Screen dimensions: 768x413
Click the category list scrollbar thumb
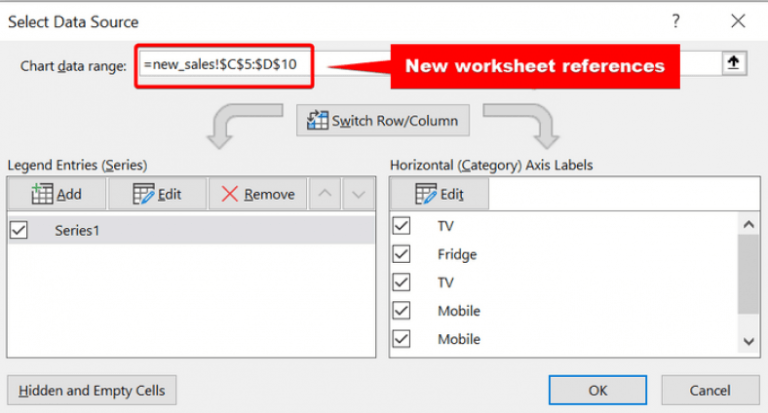click(747, 272)
